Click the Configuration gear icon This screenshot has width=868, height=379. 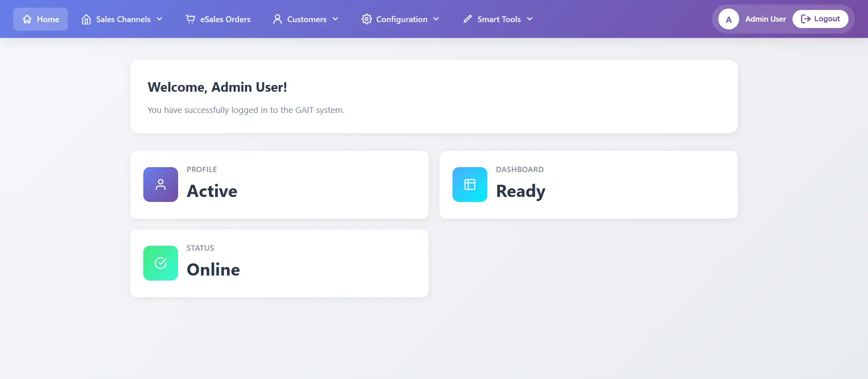point(367,19)
